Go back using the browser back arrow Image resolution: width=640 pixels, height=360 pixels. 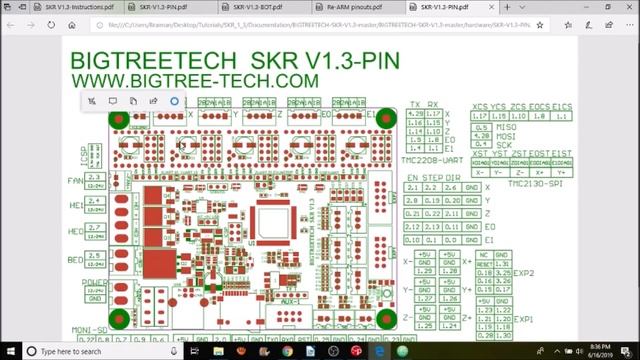(11, 25)
